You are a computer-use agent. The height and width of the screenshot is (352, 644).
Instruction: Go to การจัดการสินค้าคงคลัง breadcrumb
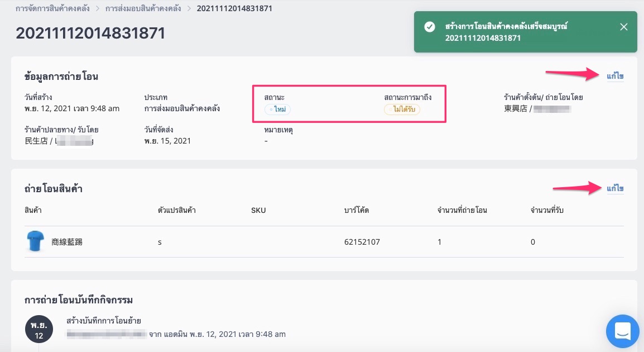pos(52,8)
